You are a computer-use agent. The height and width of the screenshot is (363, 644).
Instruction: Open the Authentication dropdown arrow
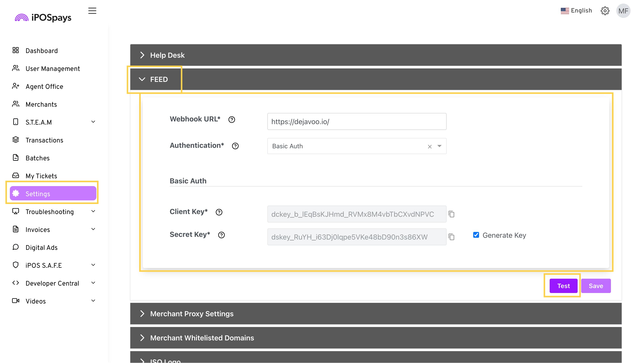439,146
